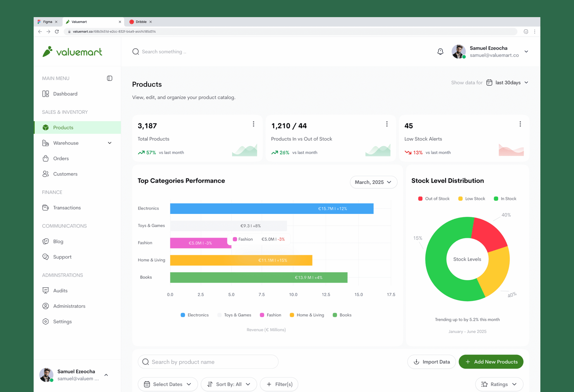Click the blue Electronics revenue bar
Screen dimensions: 574x392
click(x=272, y=209)
